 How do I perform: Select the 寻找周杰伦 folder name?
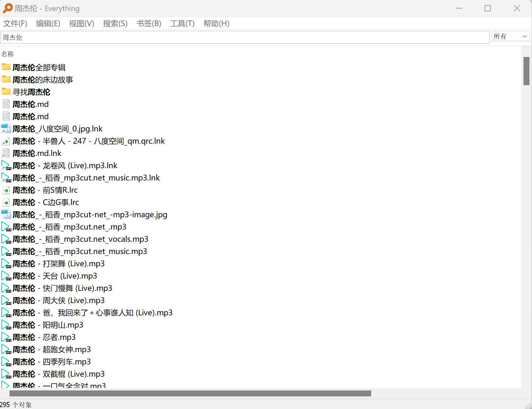coord(31,92)
